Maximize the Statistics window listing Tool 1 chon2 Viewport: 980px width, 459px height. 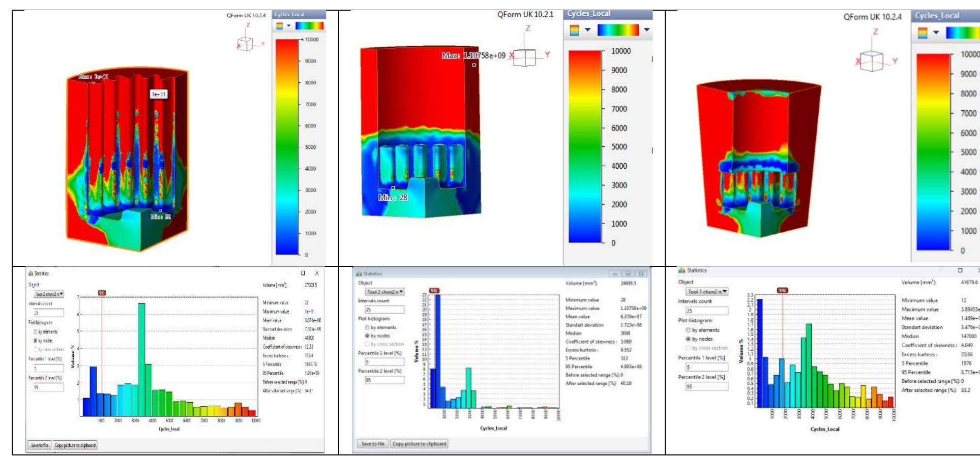[960, 270]
